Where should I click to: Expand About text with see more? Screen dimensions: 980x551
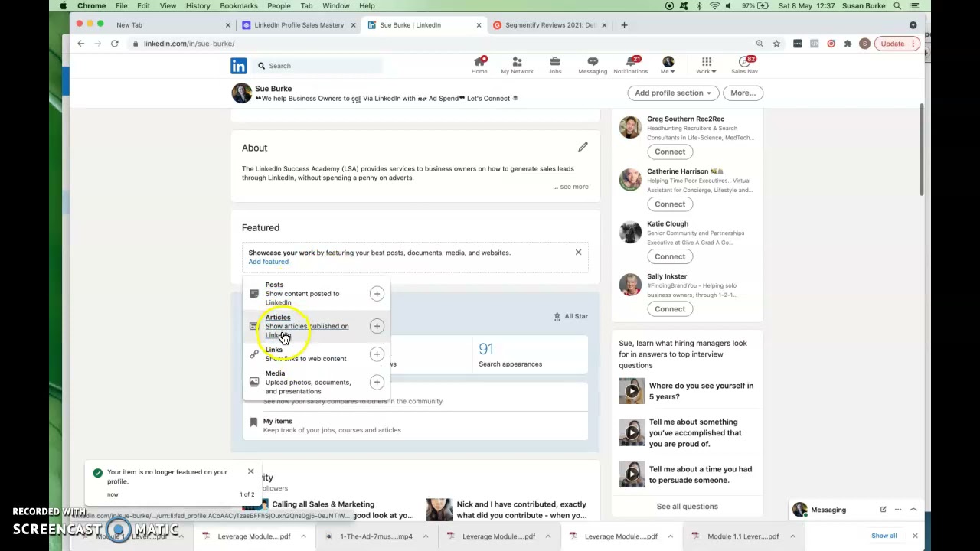571,187
